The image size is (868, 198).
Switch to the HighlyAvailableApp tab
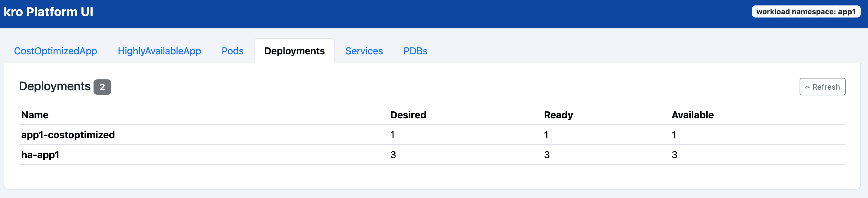159,51
